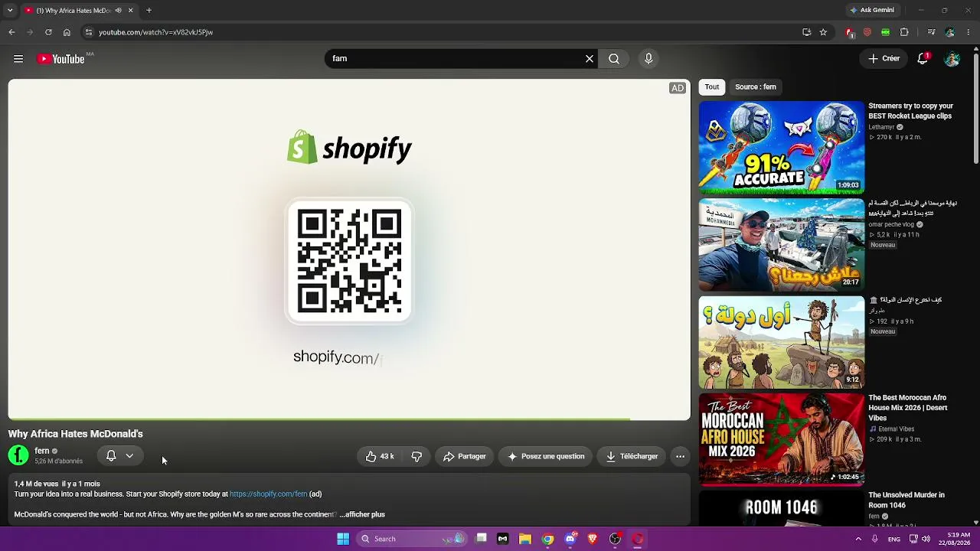Go back with the browser back arrow
This screenshot has height=551, width=980.
pos(11,32)
